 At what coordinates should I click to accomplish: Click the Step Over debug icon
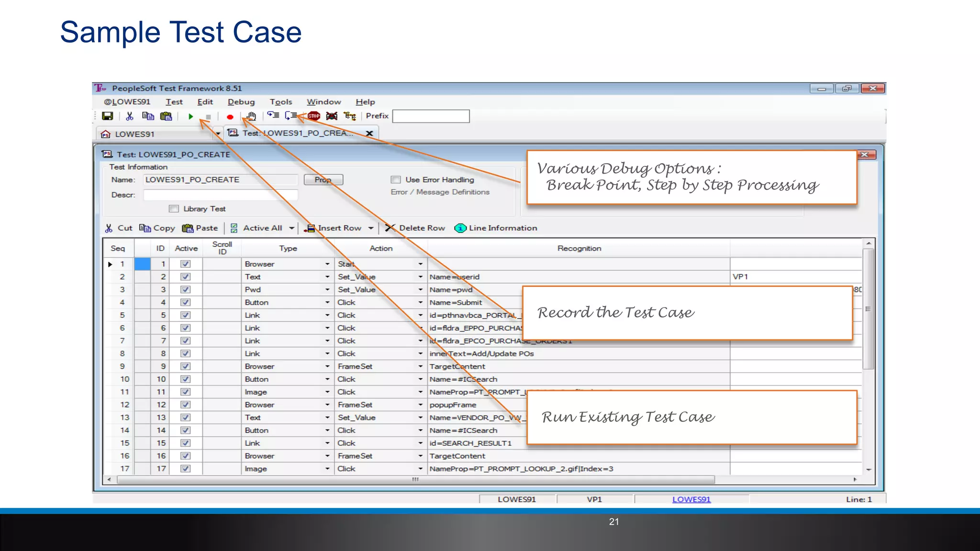point(291,115)
